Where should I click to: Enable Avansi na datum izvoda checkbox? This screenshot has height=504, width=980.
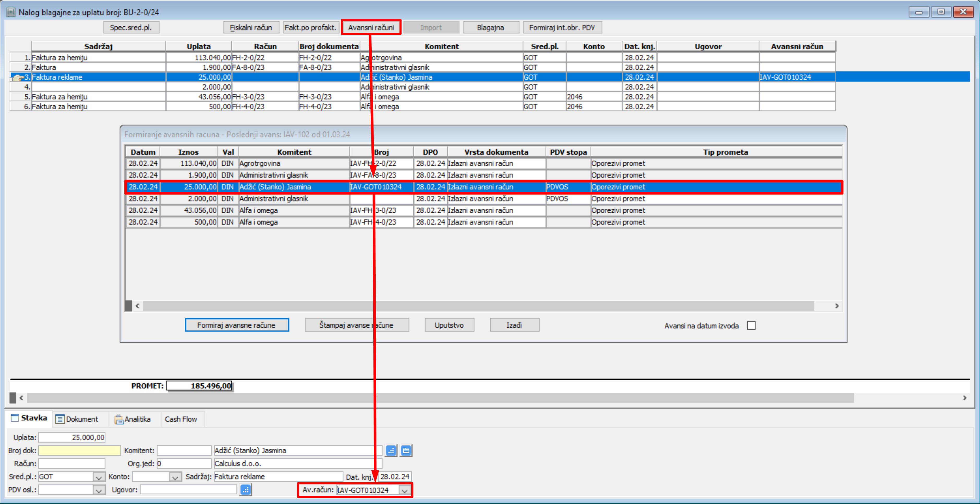[751, 326]
